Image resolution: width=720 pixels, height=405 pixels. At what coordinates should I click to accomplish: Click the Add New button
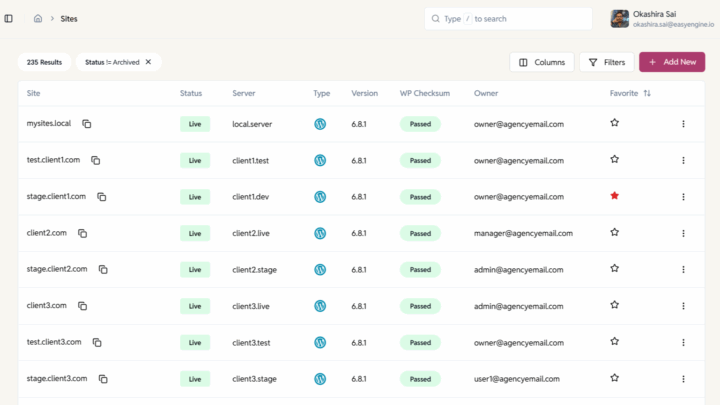point(671,62)
